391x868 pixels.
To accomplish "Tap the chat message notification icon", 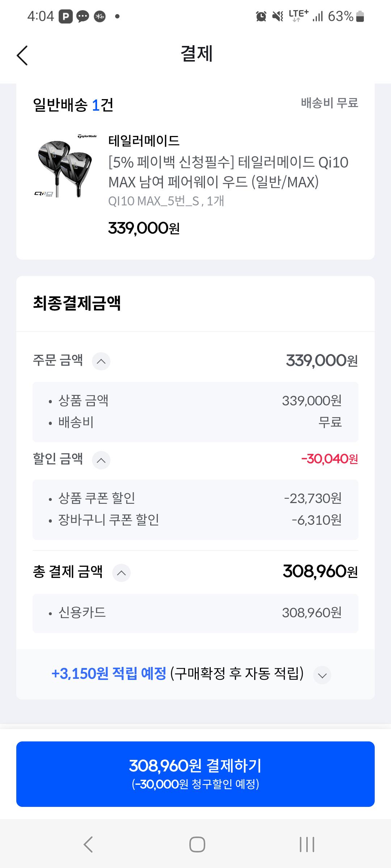I will [x=83, y=16].
